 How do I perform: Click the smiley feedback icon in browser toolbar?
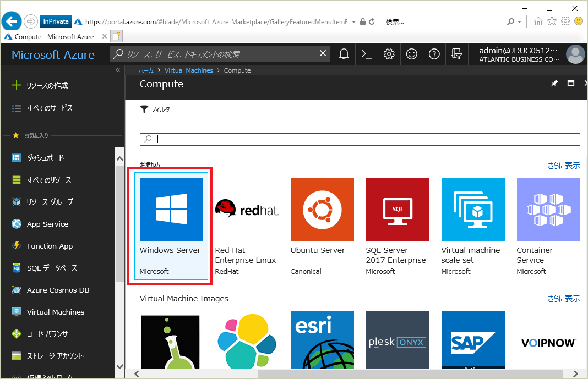(579, 21)
